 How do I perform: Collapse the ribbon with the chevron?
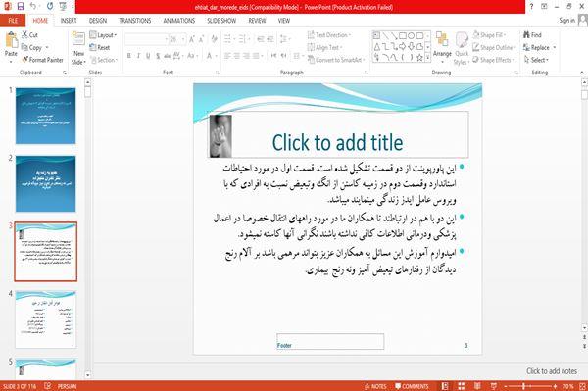coord(581,73)
